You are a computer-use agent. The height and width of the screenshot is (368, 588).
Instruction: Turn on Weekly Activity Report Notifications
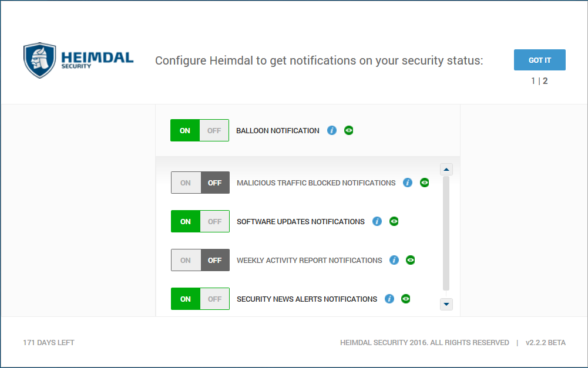(186, 260)
